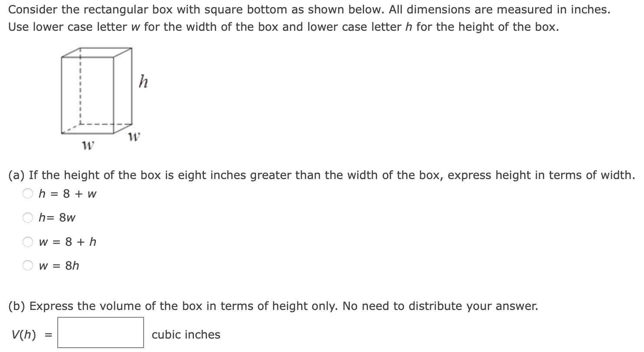Click the h label next to the box
Image resolution: width=644 pixels, height=352 pixels.
click(x=142, y=81)
